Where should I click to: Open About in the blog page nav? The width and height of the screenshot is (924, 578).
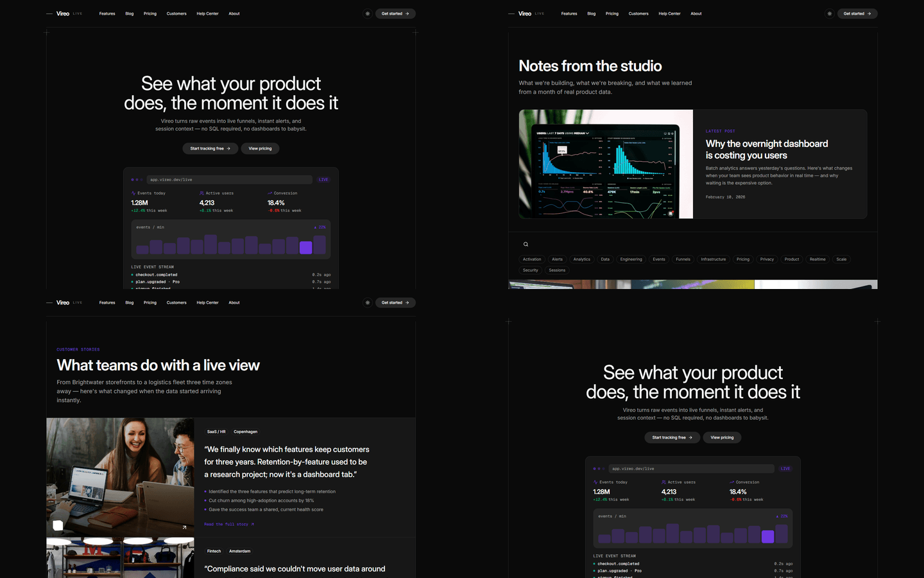coord(696,13)
